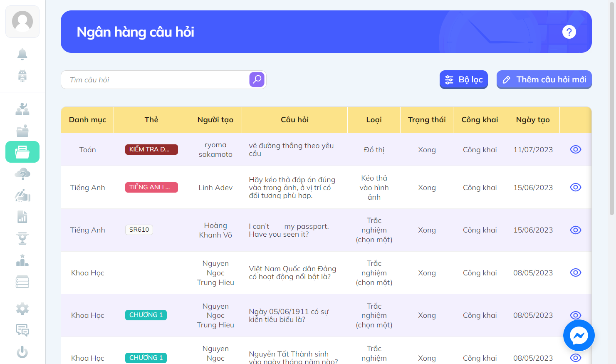
Task: Click the 'Người tạo' column header
Action: tap(215, 120)
